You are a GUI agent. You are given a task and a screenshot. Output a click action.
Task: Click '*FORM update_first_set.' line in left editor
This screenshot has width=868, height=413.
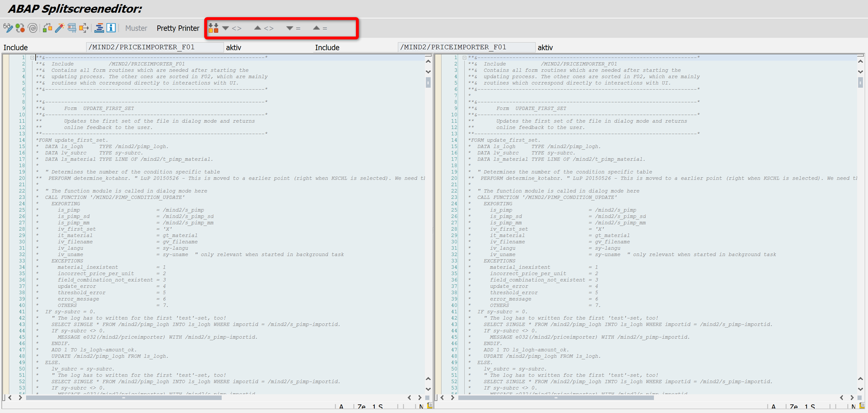72,140
